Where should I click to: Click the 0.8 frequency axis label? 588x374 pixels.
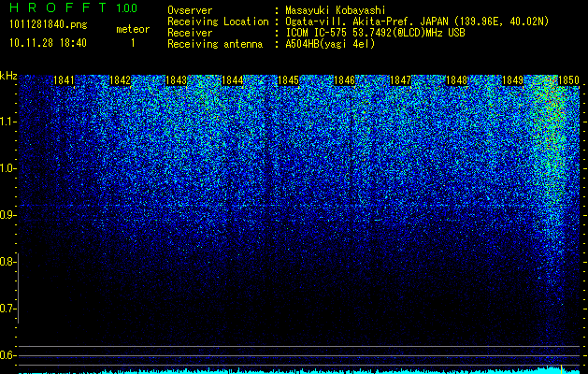pos(8,262)
